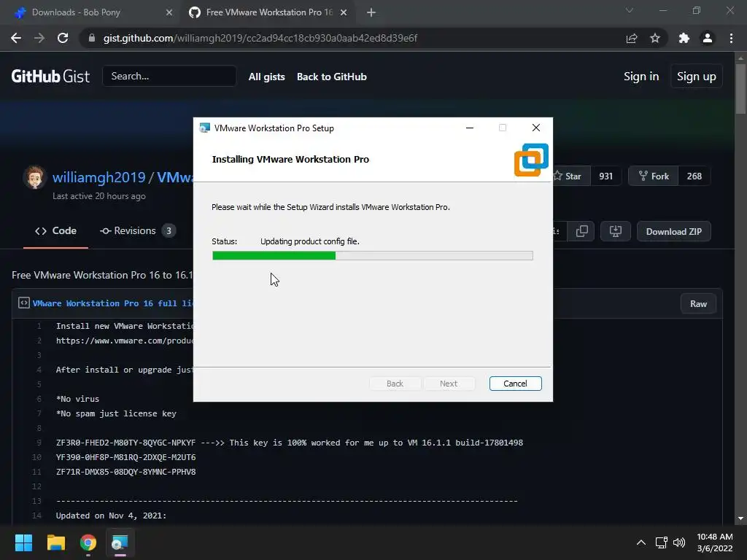This screenshot has height=560, width=747.
Task: Open the williamgh2019 profile link
Action: [98, 177]
